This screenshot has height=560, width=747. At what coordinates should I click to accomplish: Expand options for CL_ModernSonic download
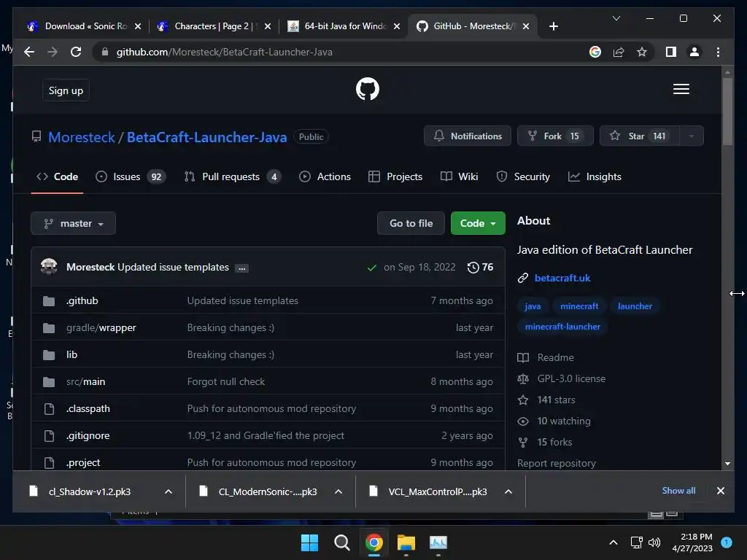click(338, 491)
